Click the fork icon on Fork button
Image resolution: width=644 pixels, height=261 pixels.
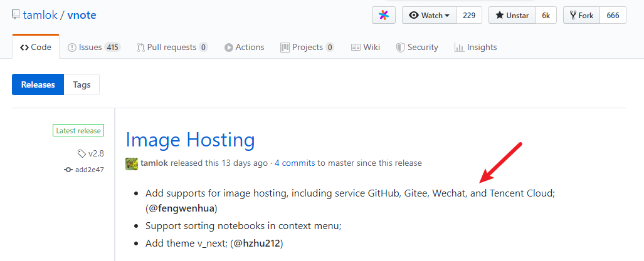tap(573, 16)
